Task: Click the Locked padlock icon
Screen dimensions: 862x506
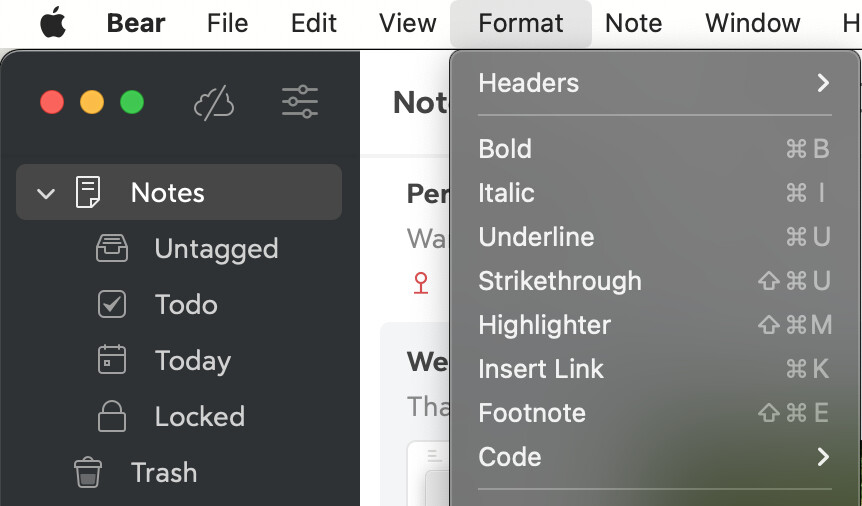Action: pos(112,416)
